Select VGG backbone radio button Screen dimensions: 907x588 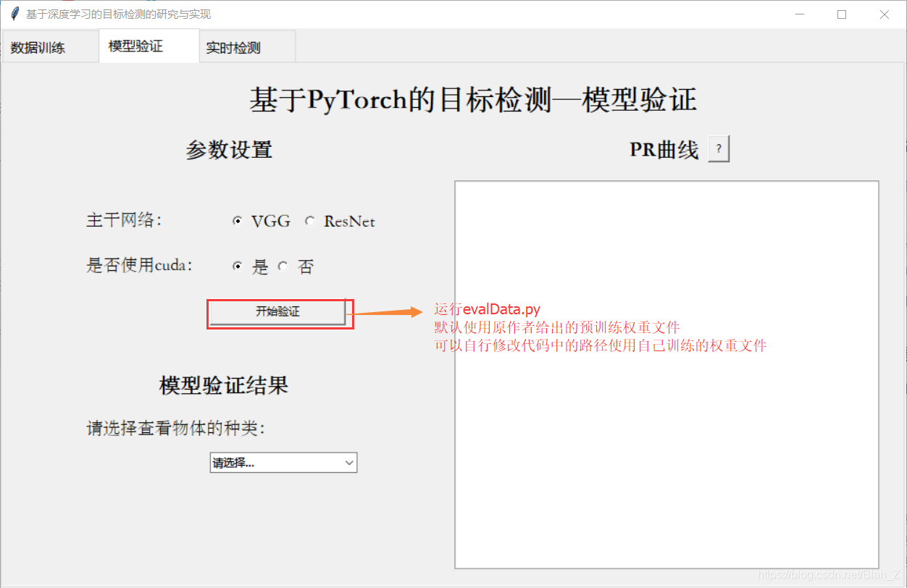237,222
